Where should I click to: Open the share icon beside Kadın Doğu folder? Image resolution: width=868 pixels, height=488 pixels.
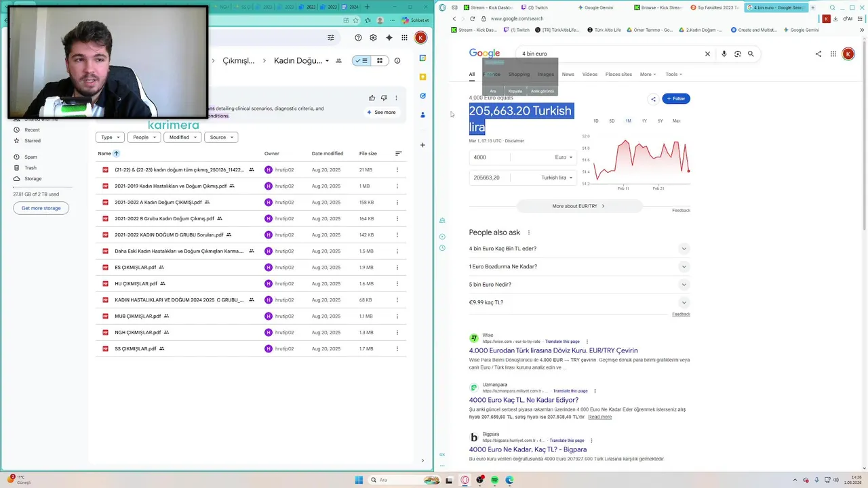click(x=338, y=61)
